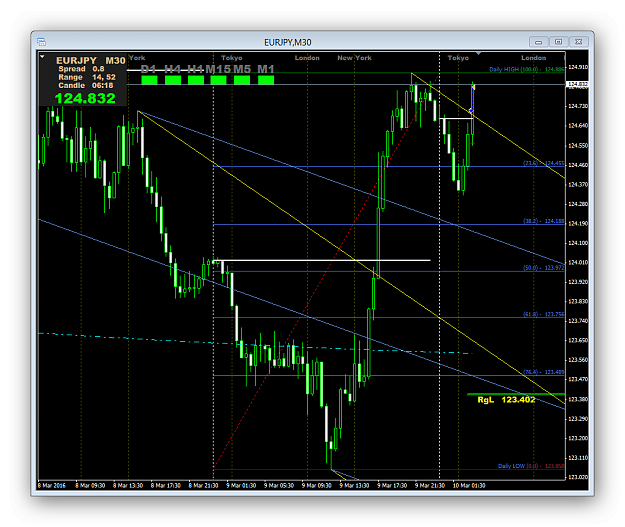The width and height of the screenshot is (625, 527).
Task: Click the '8 Mar 21:30' time axis label
Action: [203, 486]
